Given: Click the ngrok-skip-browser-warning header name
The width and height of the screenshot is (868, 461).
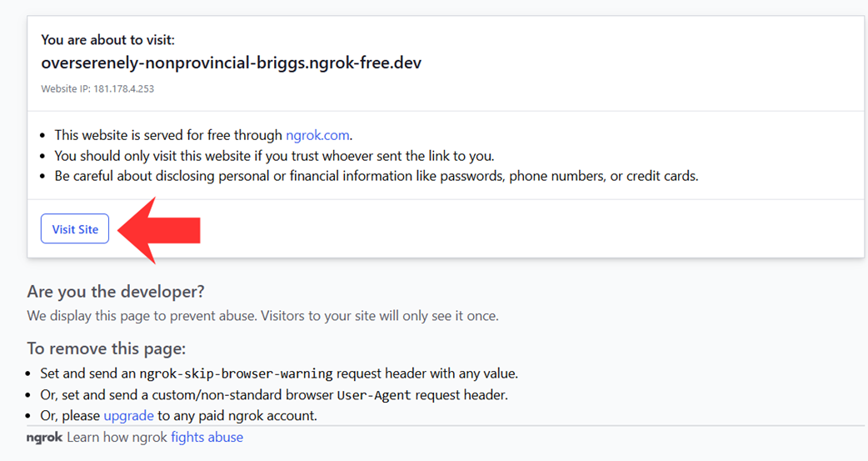Looking at the screenshot, I should tap(236, 373).
